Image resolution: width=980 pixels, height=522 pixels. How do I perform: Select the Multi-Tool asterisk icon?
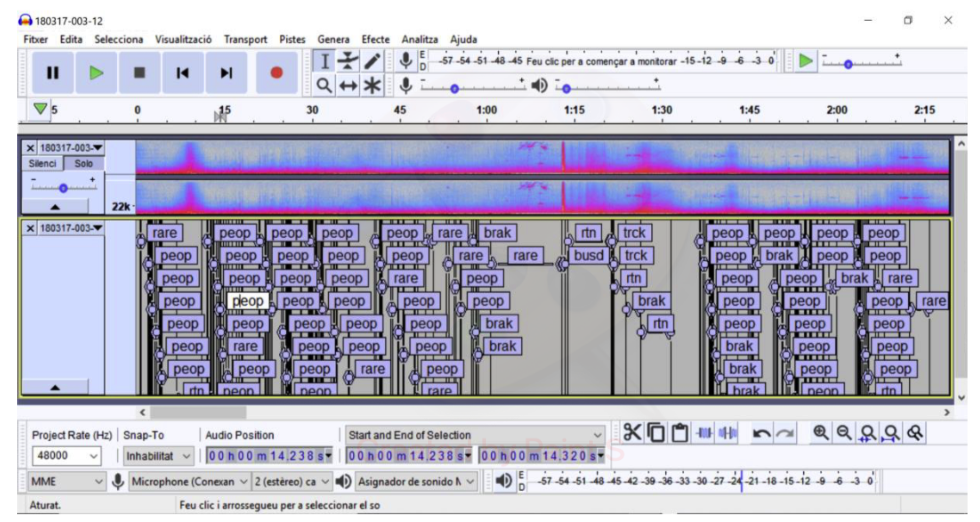(x=372, y=86)
